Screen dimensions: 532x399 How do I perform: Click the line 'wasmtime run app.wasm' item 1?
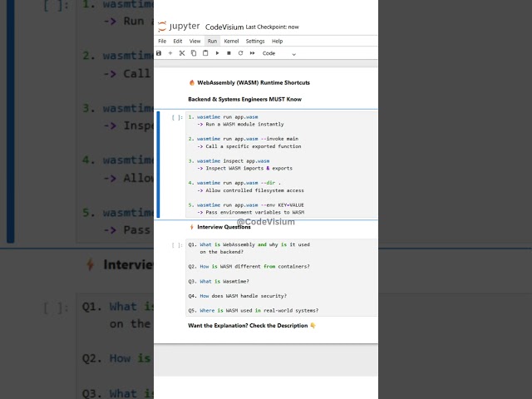pyautogui.click(x=223, y=117)
